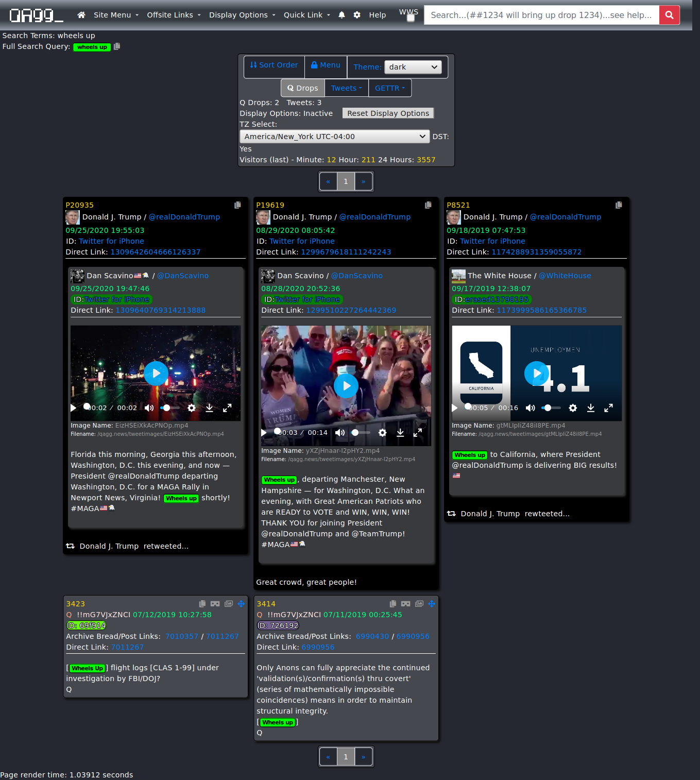Open settings gear on California unemployment video
700x780 pixels.
pos(573,408)
